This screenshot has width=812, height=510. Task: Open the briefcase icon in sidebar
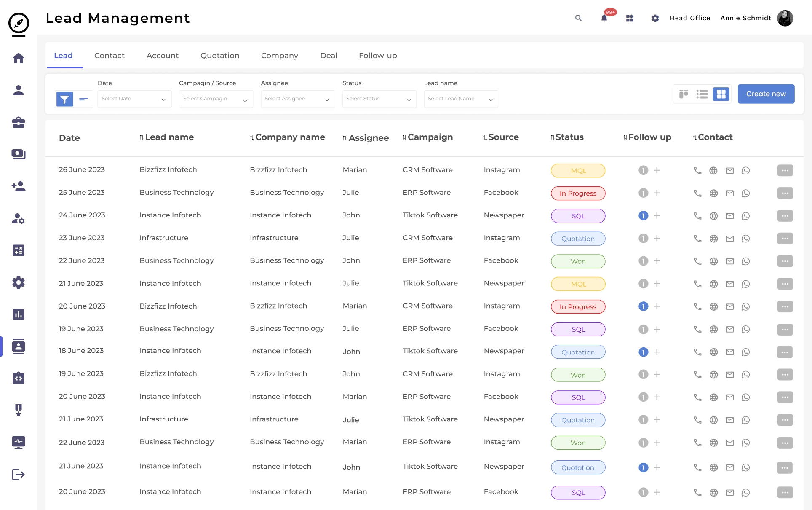click(x=19, y=122)
